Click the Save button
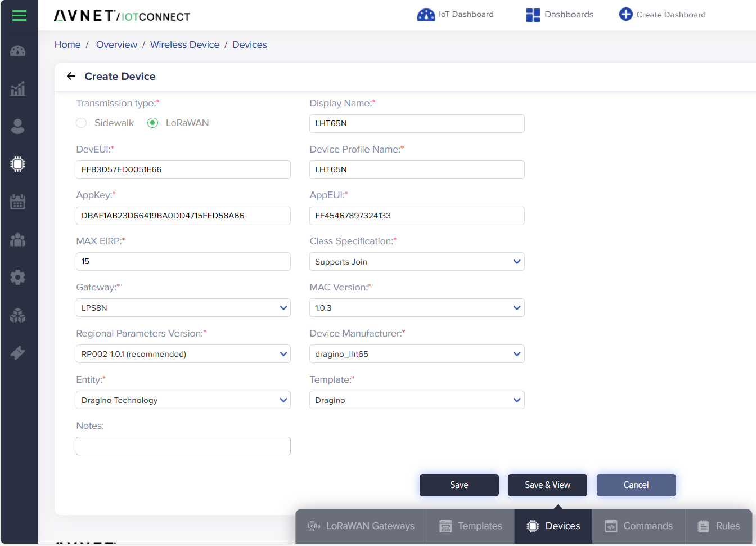The image size is (756, 546). click(459, 485)
